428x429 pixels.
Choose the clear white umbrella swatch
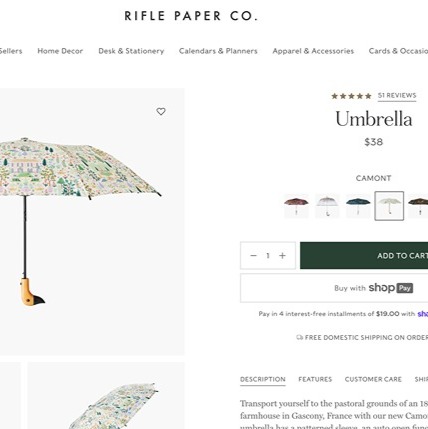point(327,206)
